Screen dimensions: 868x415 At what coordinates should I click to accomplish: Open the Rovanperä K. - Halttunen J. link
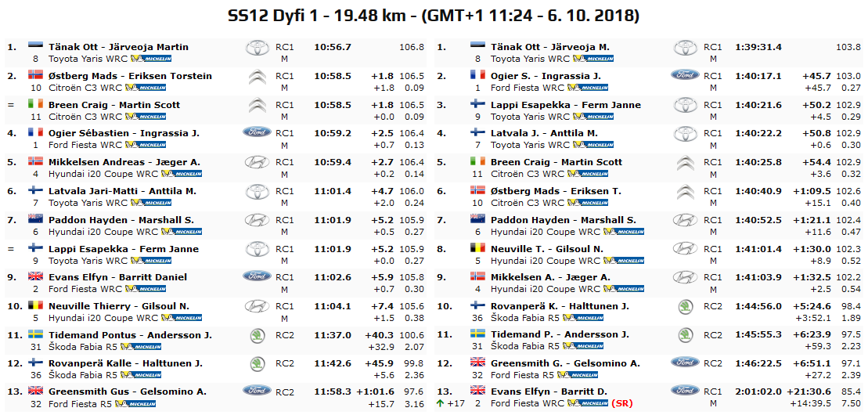[x=560, y=306]
